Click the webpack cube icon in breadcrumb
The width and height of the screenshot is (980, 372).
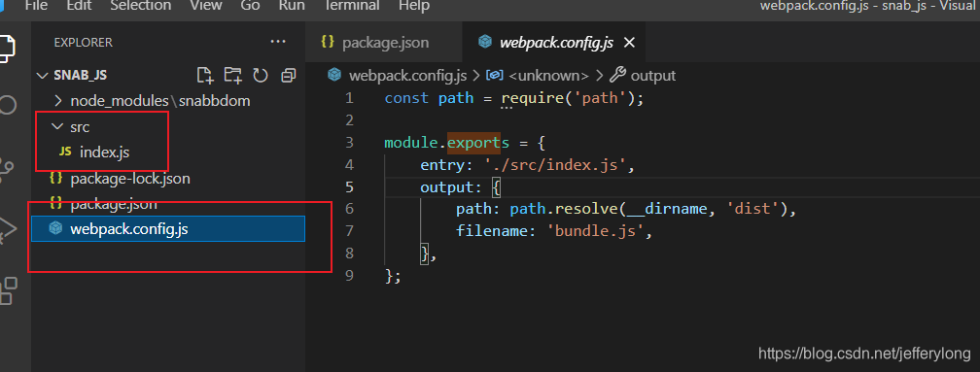(335, 76)
